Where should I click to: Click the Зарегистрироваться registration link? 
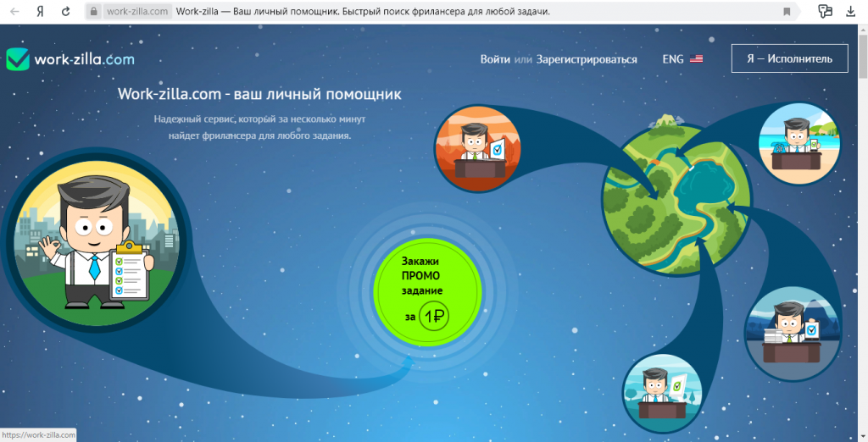(587, 59)
